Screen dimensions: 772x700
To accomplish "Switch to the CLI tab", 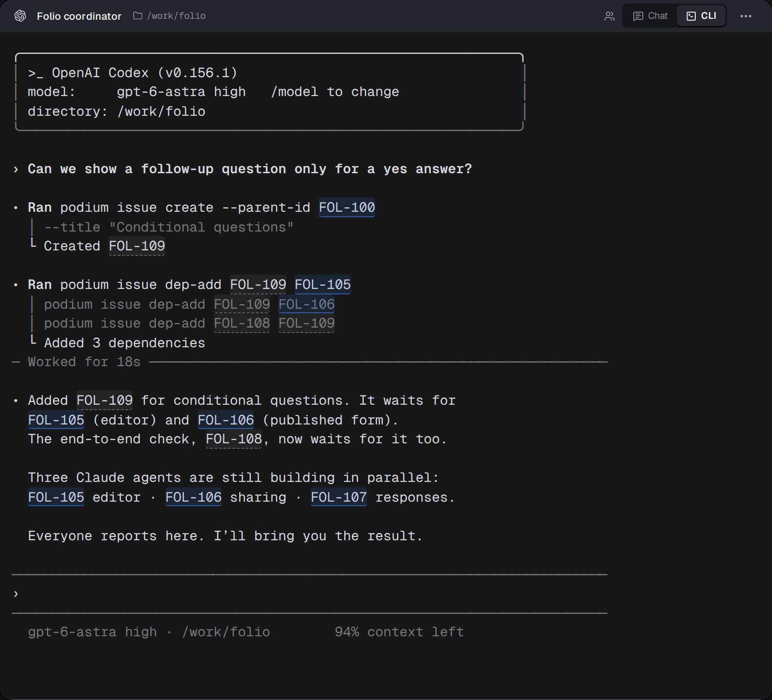I will [x=702, y=16].
